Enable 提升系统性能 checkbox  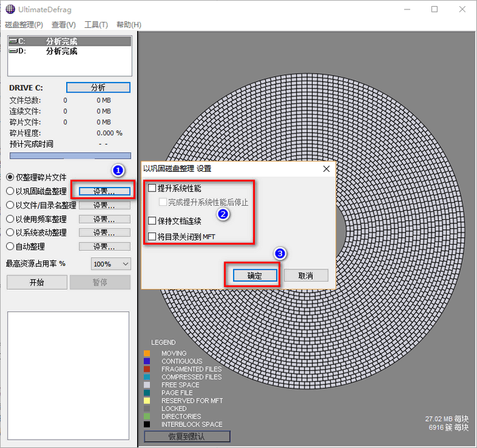point(152,188)
